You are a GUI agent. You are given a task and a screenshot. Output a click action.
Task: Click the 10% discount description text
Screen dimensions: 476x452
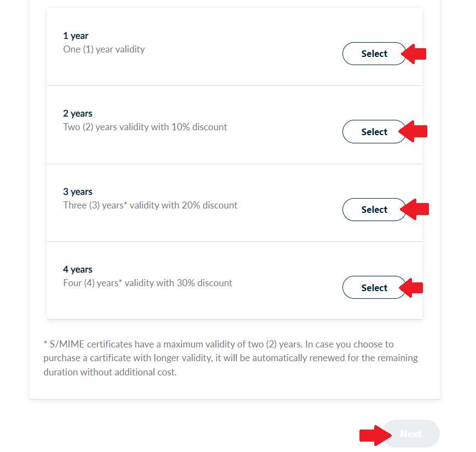point(145,127)
